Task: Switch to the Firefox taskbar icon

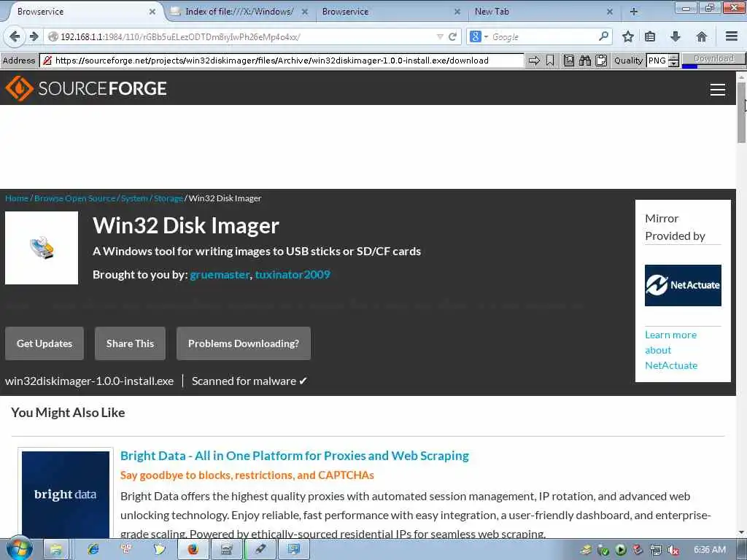Action: click(193, 550)
